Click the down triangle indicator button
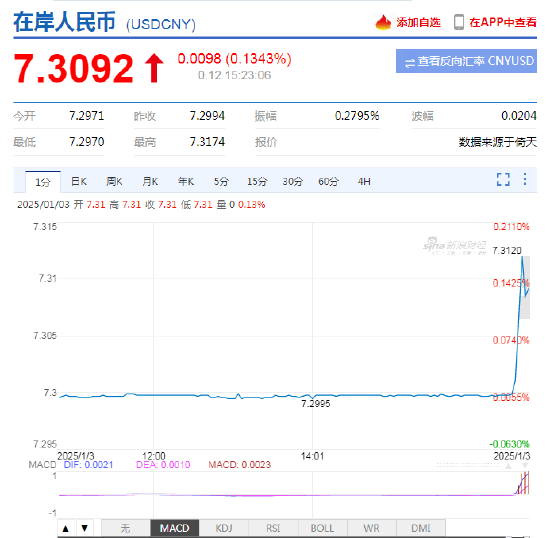 [x=85, y=528]
